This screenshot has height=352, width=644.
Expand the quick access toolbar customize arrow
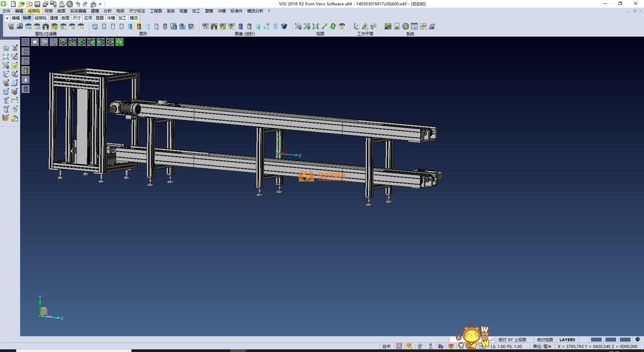click(100, 4)
